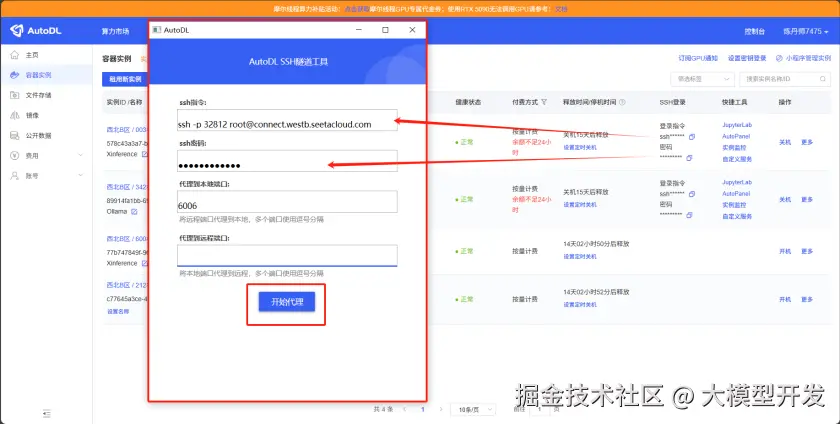Screen dimensions: 840x424
Task: Click 关机 for the Ollama instance
Action: (785, 199)
